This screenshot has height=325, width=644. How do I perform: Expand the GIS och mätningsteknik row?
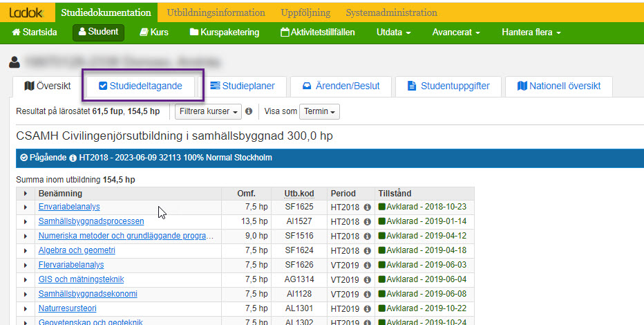pos(26,280)
